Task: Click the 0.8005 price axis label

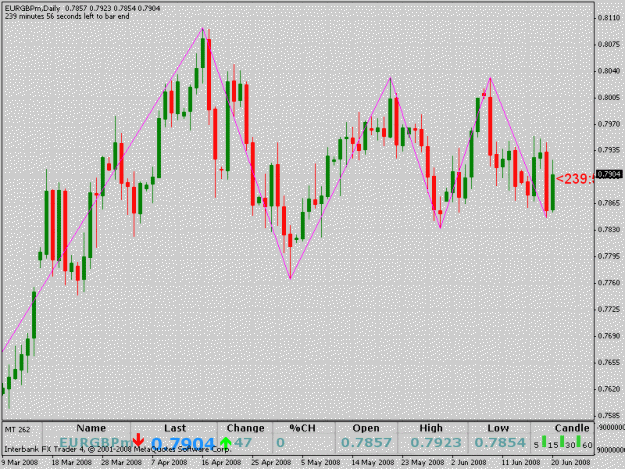Action: (609, 97)
